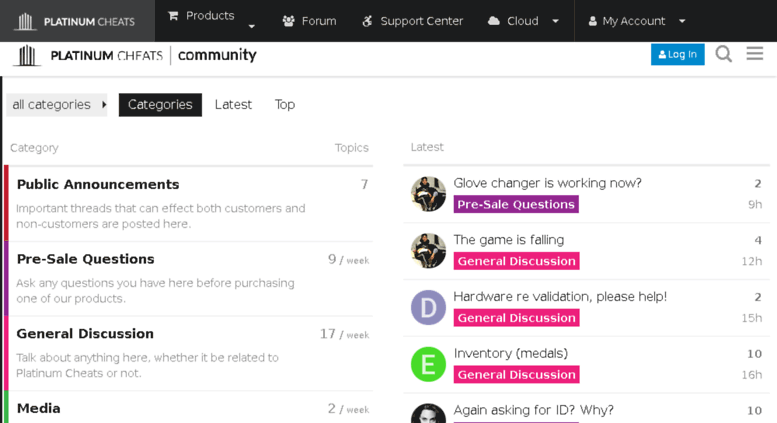Select the Categories tab

[x=160, y=105]
